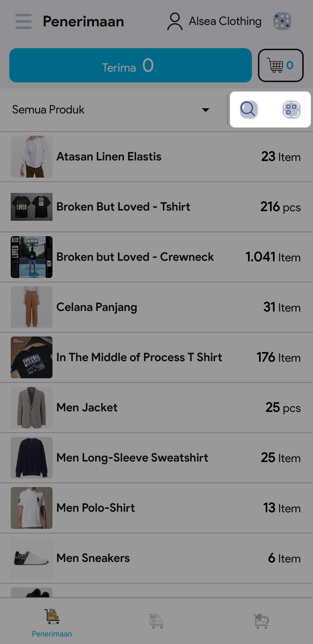Tap the Crewneck product thumbnail

coord(32,257)
